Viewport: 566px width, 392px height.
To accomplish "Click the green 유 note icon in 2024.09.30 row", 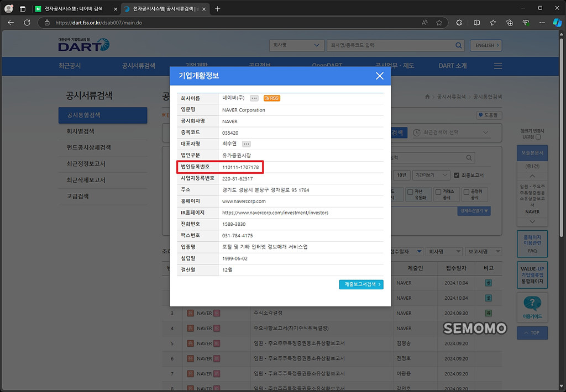I will [x=488, y=313].
